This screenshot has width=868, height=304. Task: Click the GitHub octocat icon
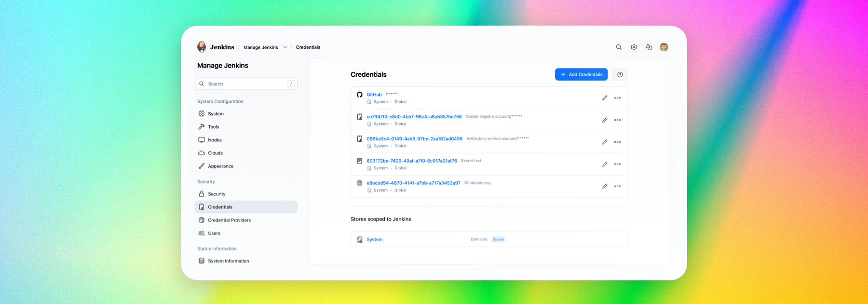tap(360, 95)
